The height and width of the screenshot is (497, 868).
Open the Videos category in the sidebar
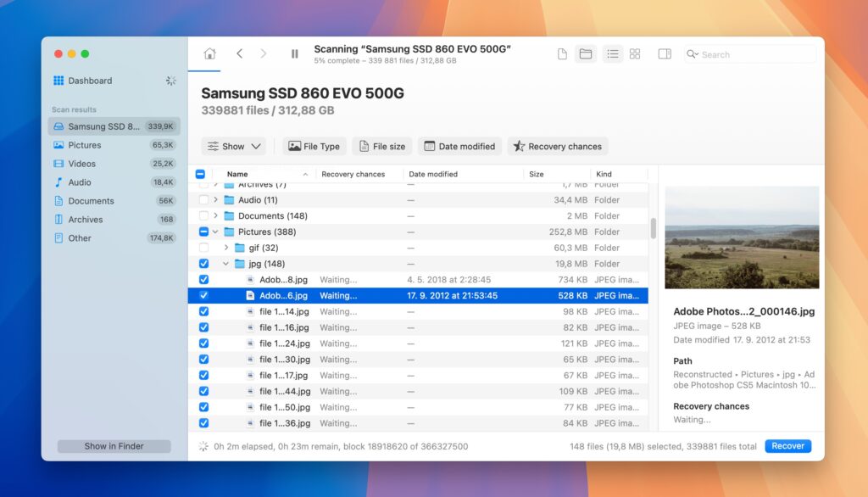pos(86,164)
